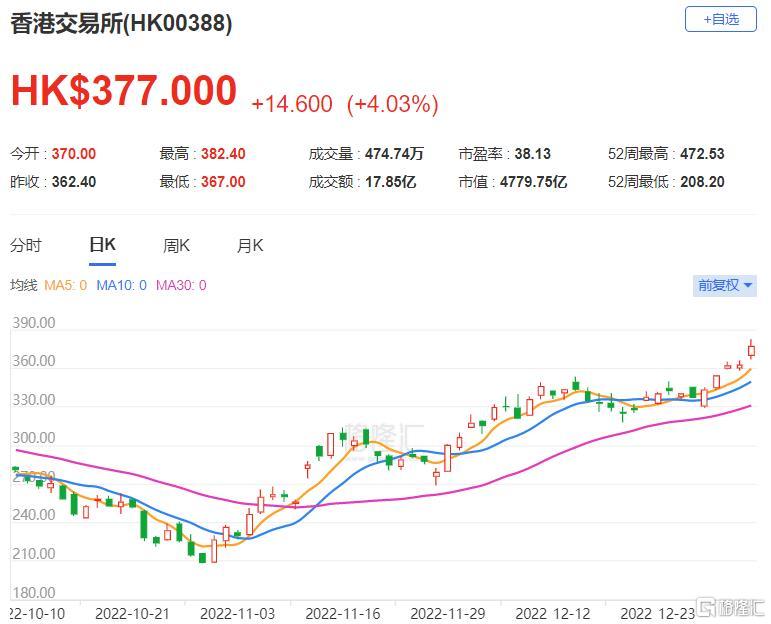
Task: Click the 330.00 price axis label
Action: 34,400
